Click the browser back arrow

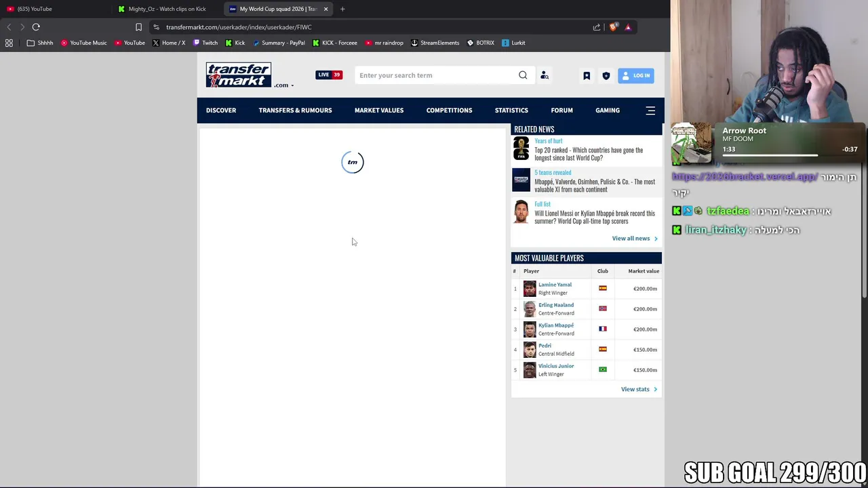tap(9, 27)
